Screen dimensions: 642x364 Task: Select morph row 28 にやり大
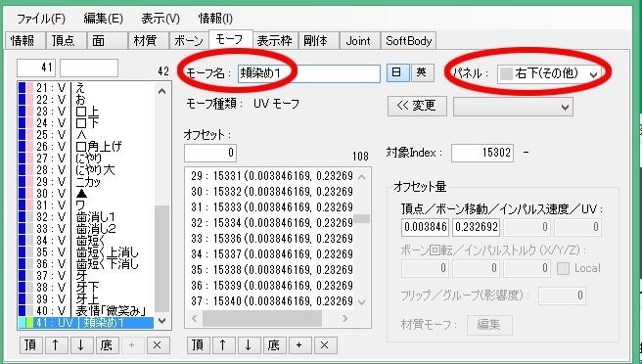pyautogui.click(x=86, y=169)
